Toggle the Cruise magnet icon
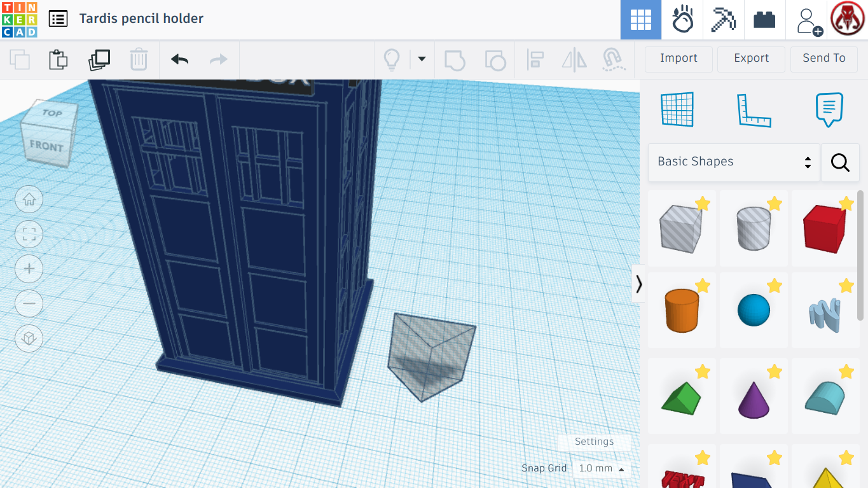 point(612,60)
